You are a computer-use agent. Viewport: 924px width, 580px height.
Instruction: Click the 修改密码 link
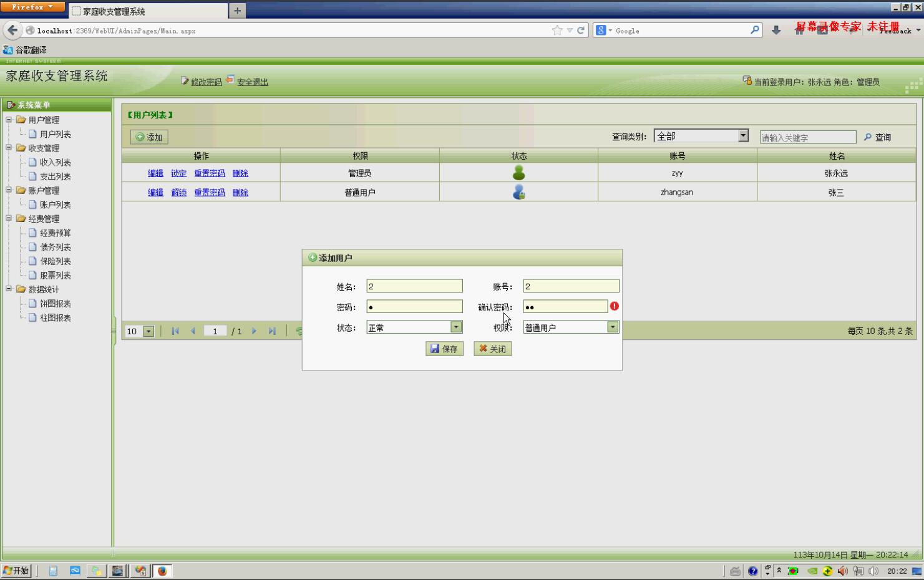pos(207,82)
